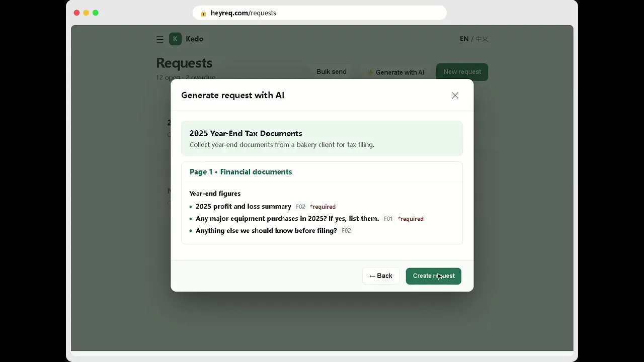Click the green Kedo logo icon
The height and width of the screenshot is (362, 644).
tap(175, 39)
